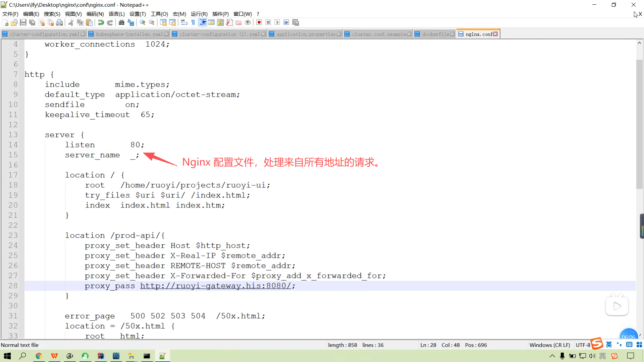This screenshot has height=362, width=644.
Task: Open the 窗口(W) menu
Action: [x=243, y=14]
